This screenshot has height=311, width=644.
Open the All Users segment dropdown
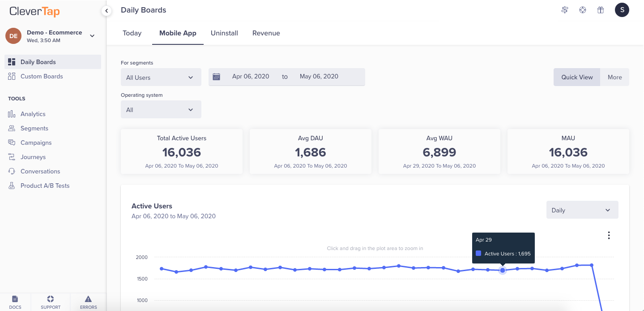click(161, 77)
